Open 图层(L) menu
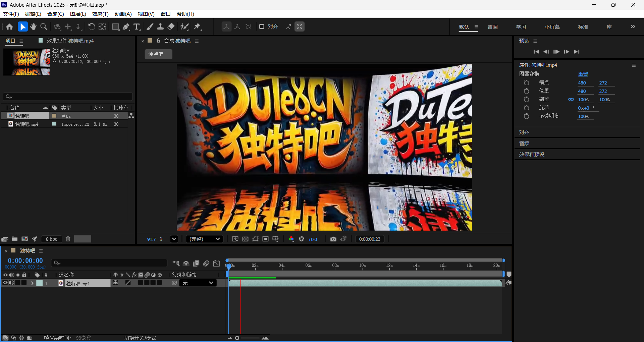This screenshot has width=644, height=342. tap(78, 14)
